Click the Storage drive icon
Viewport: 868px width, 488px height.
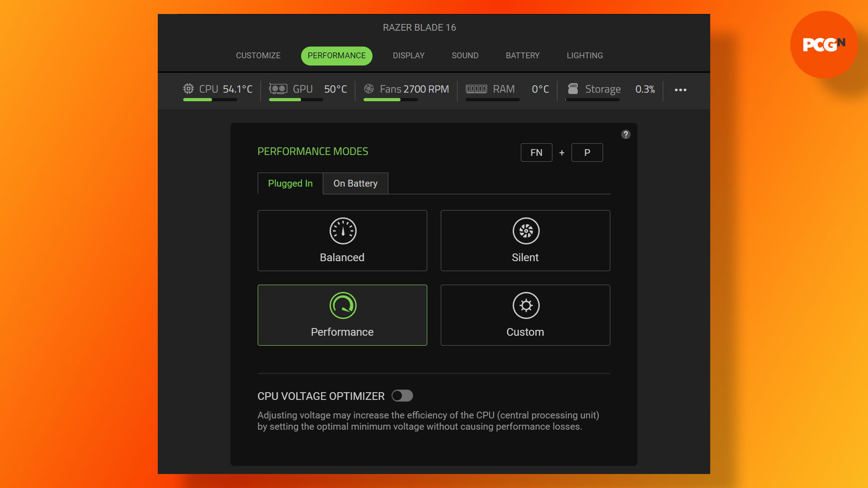pos(573,89)
